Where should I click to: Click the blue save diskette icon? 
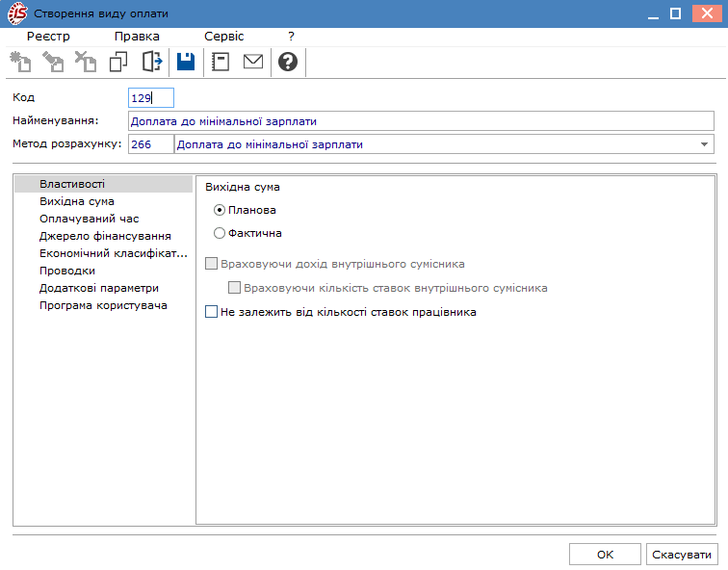186,62
